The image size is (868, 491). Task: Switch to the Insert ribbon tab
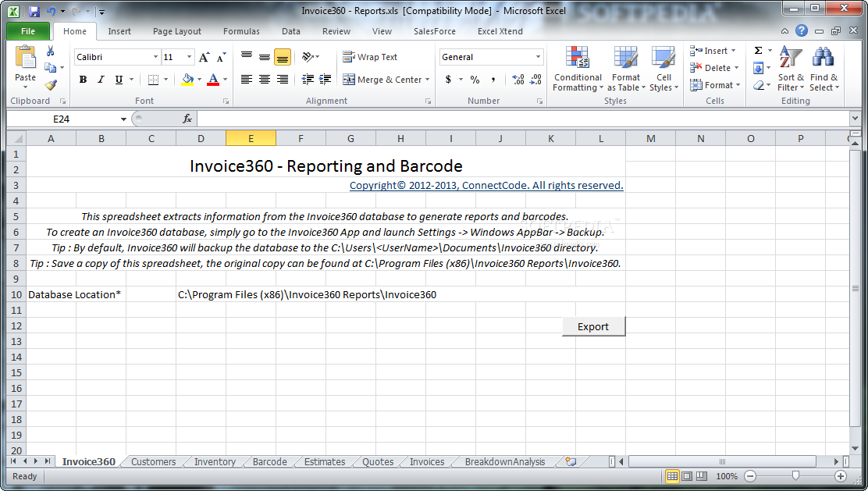pyautogui.click(x=119, y=31)
